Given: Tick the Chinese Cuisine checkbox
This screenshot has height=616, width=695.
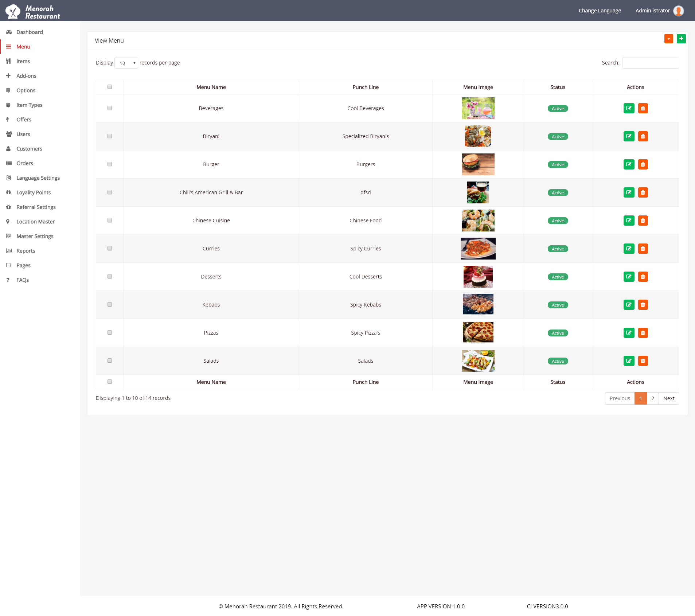Looking at the screenshot, I should click(110, 220).
